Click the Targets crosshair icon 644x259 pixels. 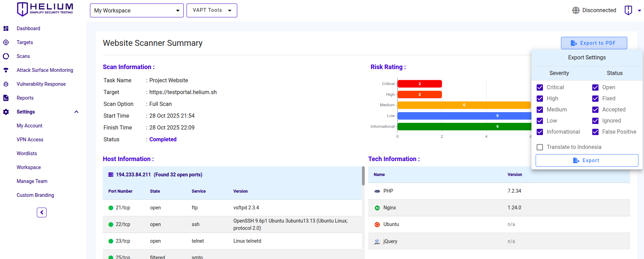point(6,42)
